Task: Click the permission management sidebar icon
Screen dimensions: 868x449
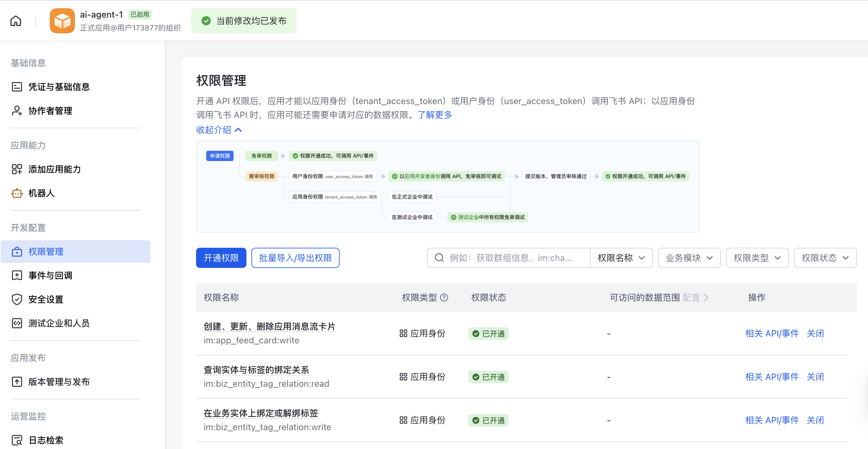Action: 17,252
